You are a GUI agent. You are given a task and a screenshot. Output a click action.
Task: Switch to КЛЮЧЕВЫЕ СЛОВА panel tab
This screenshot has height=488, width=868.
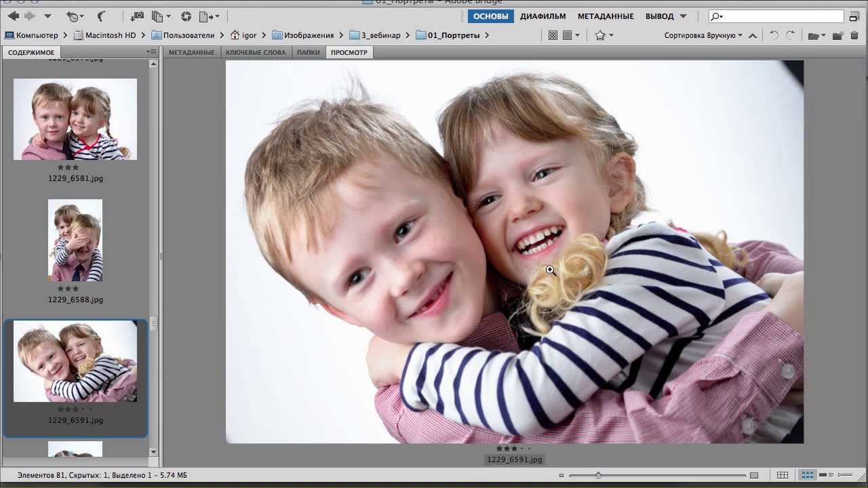pyautogui.click(x=256, y=52)
